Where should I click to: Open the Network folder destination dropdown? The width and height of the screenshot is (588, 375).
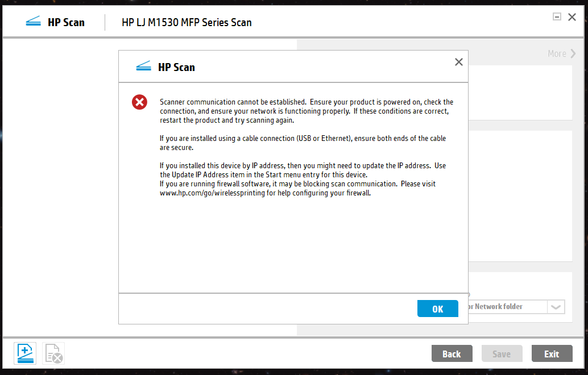point(556,307)
